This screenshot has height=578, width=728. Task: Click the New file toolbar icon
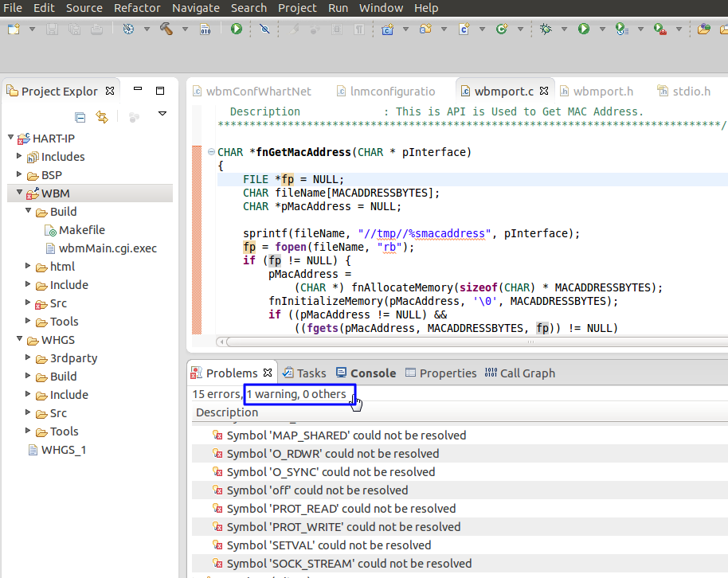[14, 29]
